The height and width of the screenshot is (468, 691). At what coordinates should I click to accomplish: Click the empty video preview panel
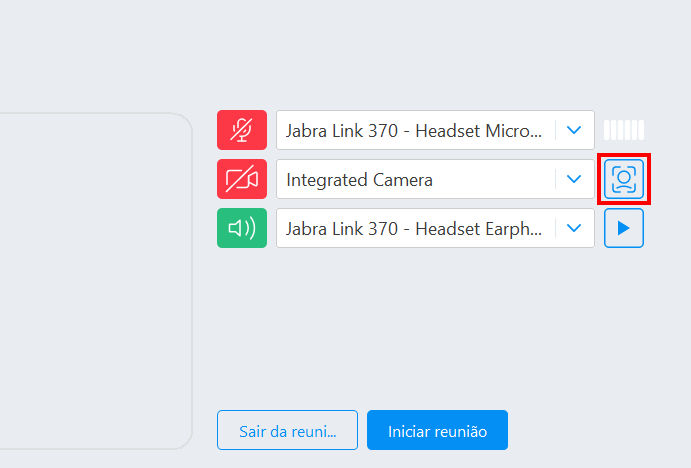pyautogui.click(x=95, y=281)
